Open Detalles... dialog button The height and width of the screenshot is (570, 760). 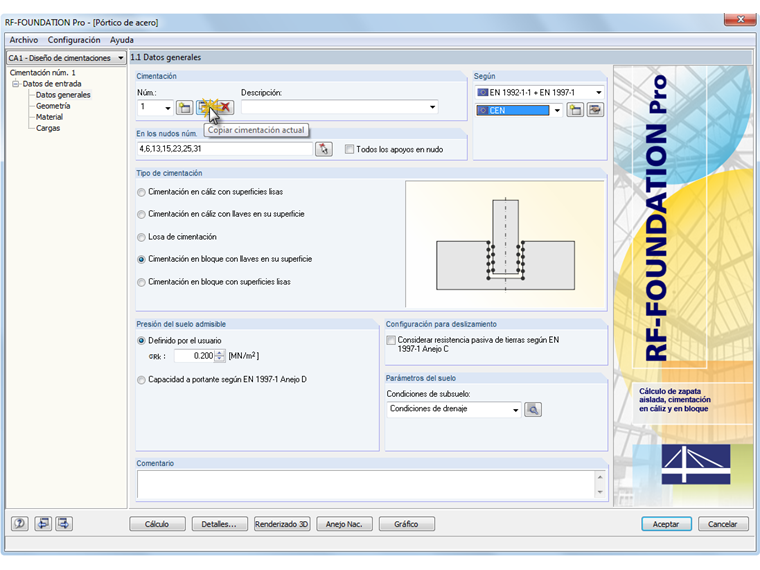click(x=220, y=524)
